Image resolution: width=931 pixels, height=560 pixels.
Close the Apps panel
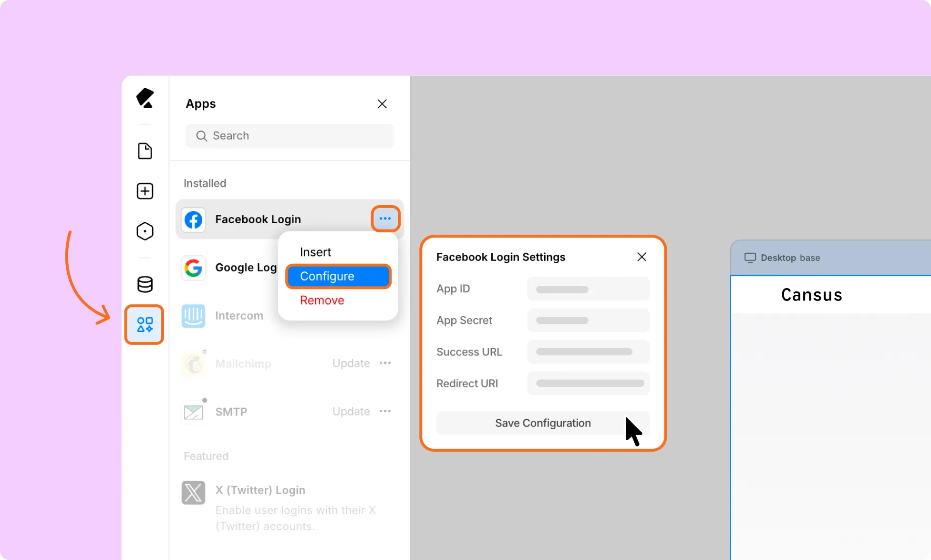tap(382, 104)
